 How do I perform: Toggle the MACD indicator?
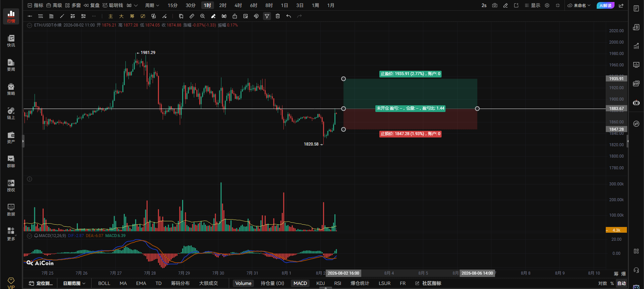click(300, 283)
